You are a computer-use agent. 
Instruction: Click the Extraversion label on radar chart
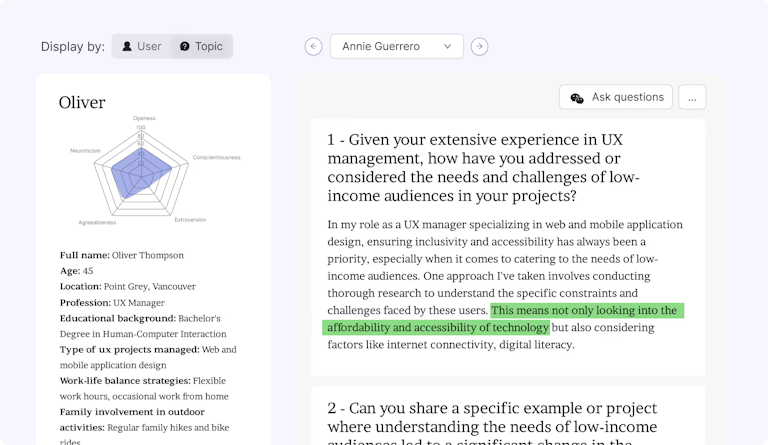click(190, 219)
